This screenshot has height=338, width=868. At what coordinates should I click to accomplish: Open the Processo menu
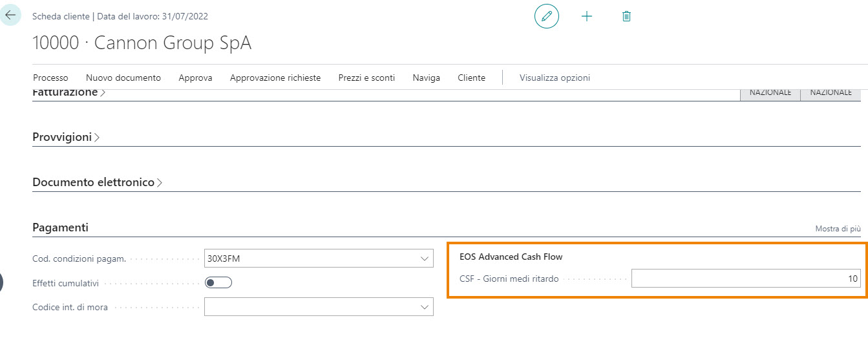point(50,78)
